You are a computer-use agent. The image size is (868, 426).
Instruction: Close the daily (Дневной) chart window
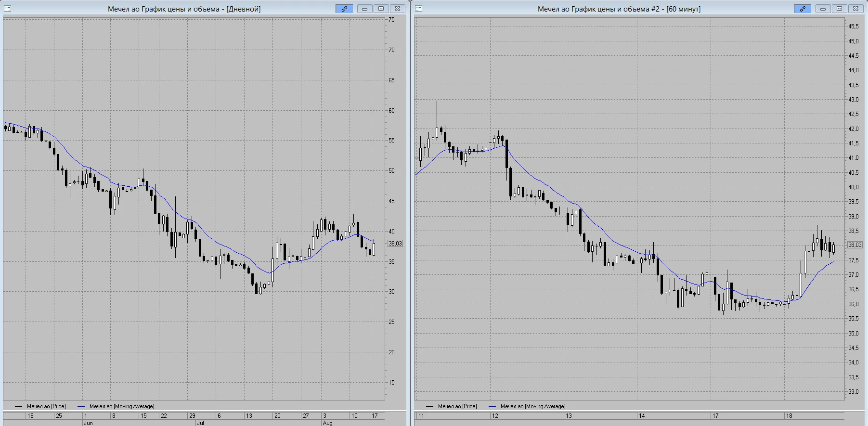pyautogui.click(x=397, y=9)
